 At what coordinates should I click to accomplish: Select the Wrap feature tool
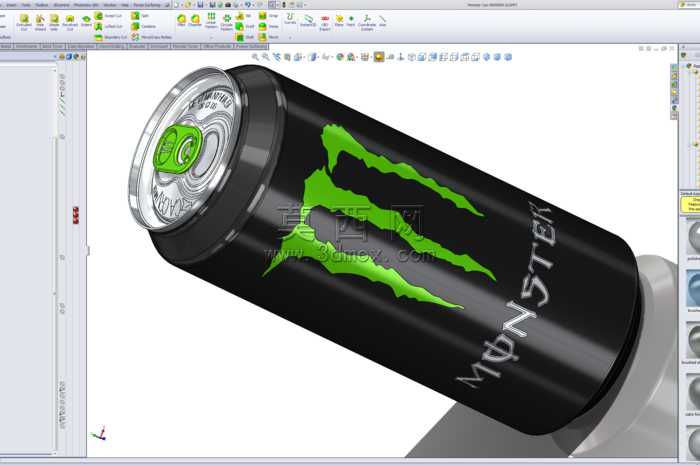pyautogui.click(x=268, y=16)
